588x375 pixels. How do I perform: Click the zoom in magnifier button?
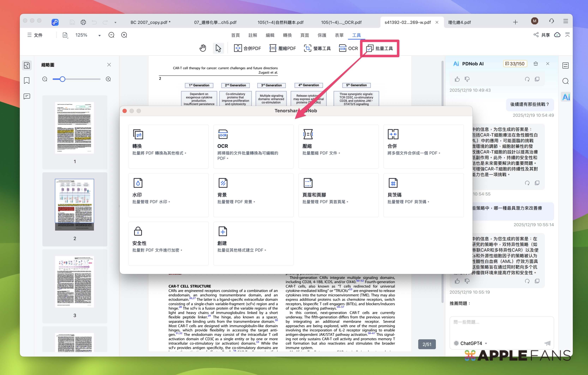tap(124, 35)
